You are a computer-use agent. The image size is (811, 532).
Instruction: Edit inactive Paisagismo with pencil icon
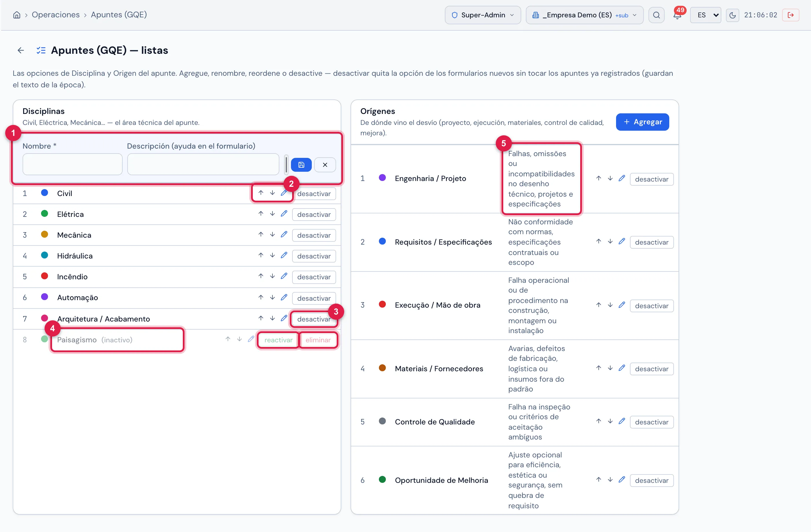(251, 339)
